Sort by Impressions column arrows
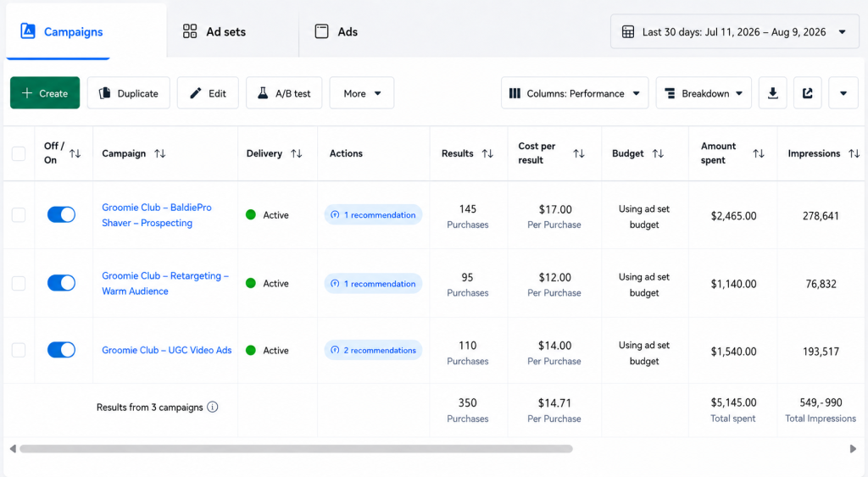The height and width of the screenshot is (477, 868). click(x=854, y=153)
